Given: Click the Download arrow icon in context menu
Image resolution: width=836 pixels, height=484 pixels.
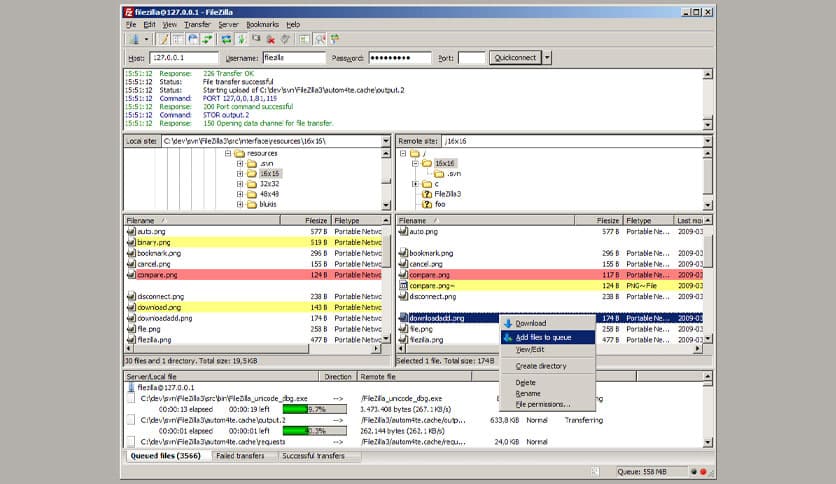Looking at the screenshot, I should (x=508, y=323).
